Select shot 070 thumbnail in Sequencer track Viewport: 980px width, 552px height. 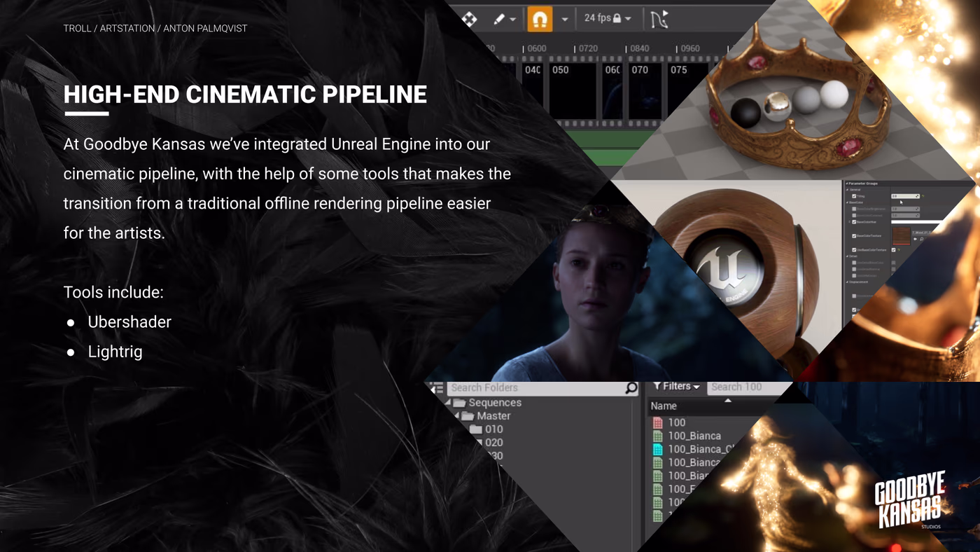[645, 91]
